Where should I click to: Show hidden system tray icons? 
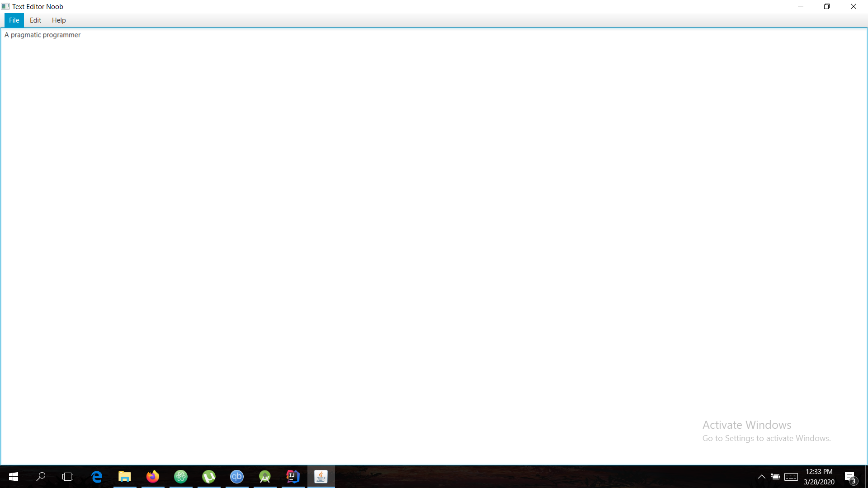pyautogui.click(x=762, y=477)
